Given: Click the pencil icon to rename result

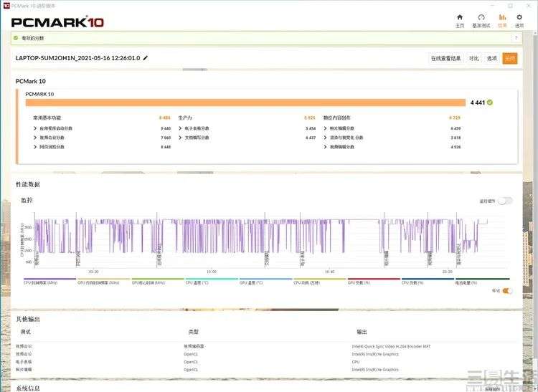Looking at the screenshot, I should 146,58.
